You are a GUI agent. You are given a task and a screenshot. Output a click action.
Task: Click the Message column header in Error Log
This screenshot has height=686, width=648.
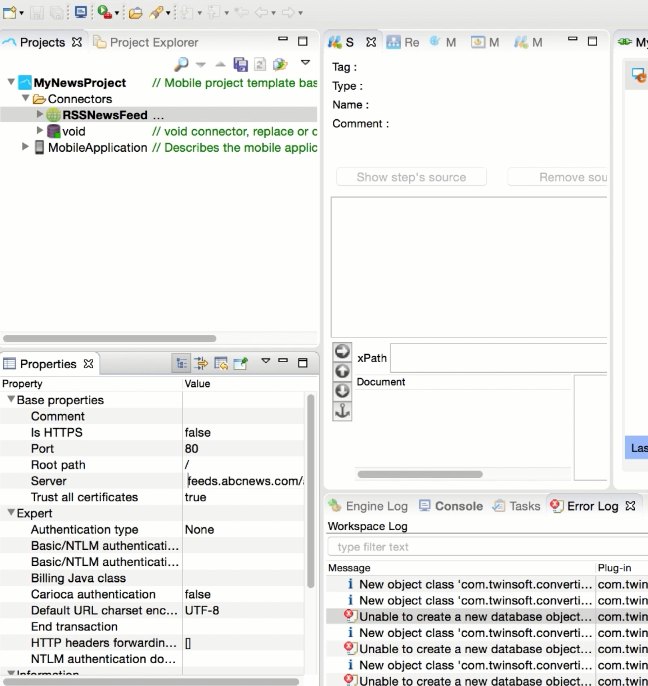(x=461, y=567)
